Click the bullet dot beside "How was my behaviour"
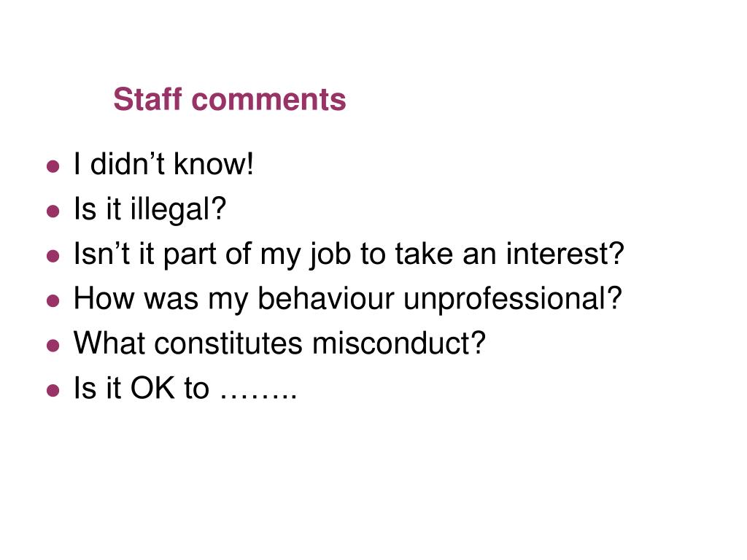This screenshot has height=560, width=747. tap(53, 301)
